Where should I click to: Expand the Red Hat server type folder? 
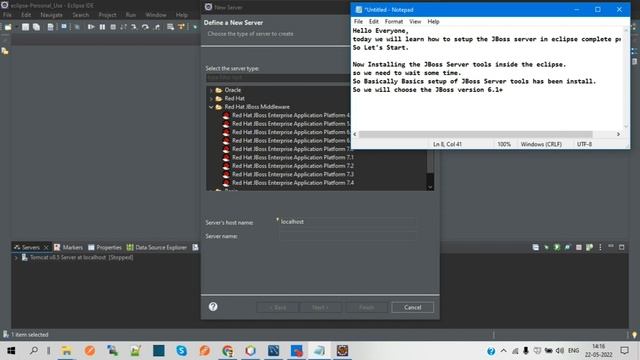[211, 99]
